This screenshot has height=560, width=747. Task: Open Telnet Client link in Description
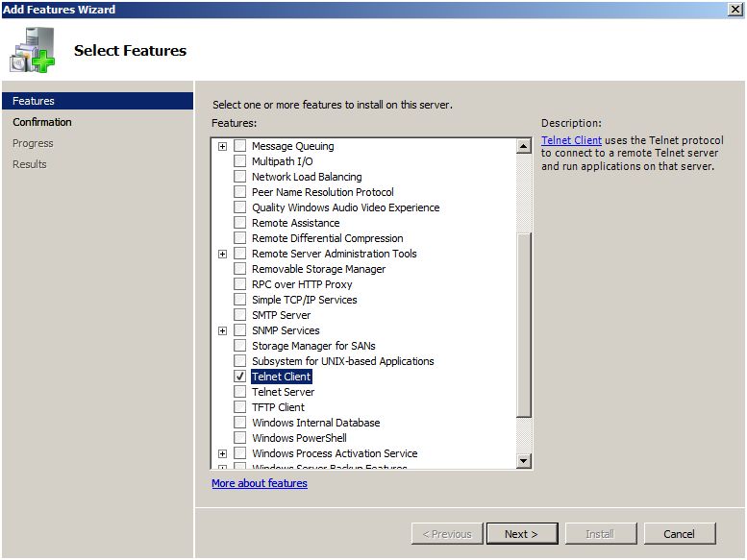[571, 140]
